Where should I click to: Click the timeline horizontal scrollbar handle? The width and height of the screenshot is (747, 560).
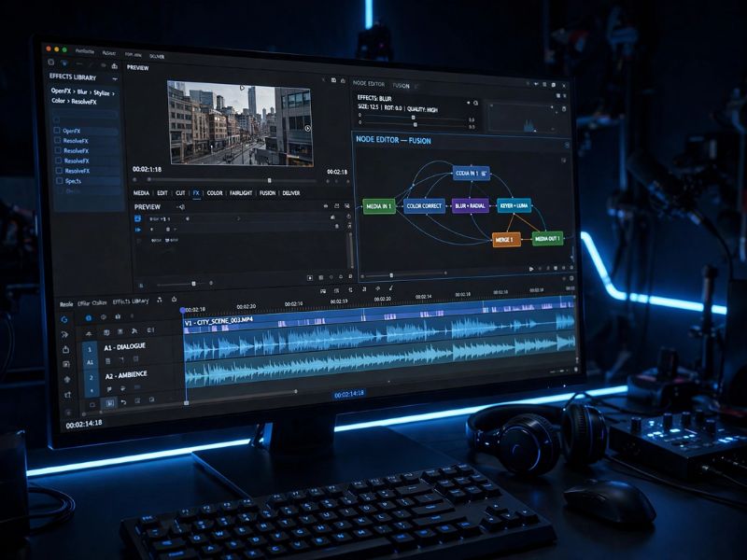[296, 391]
